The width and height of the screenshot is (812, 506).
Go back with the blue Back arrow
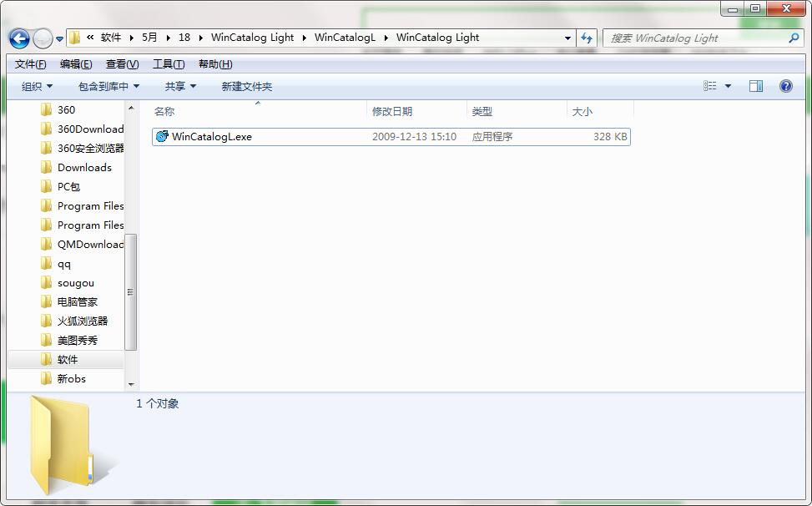click(x=19, y=38)
